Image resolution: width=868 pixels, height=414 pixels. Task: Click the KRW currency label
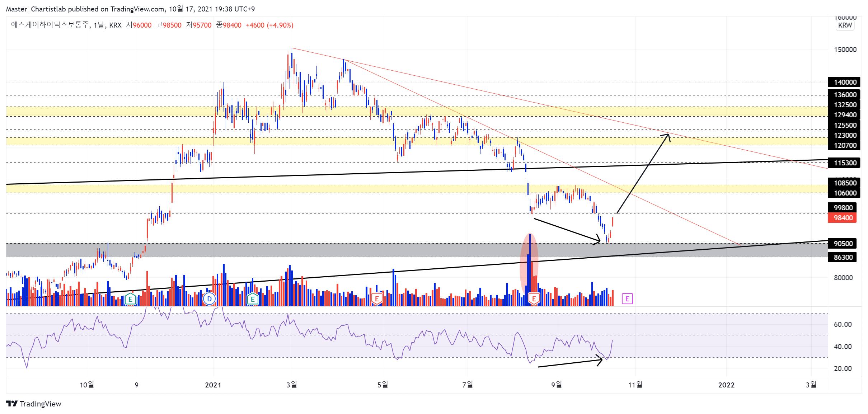[x=845, y=25]
